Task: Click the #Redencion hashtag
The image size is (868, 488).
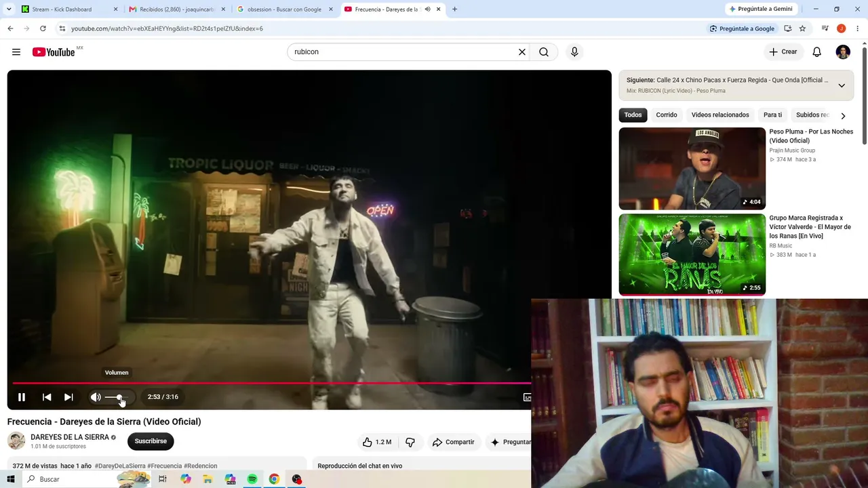Action: click(x=201, y=466)
